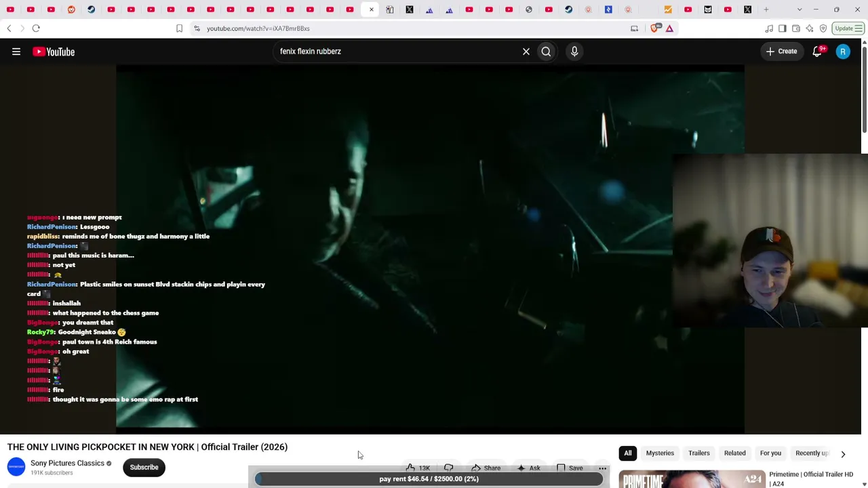Bookmark this page
868x488 pixels.
point(179,28)
